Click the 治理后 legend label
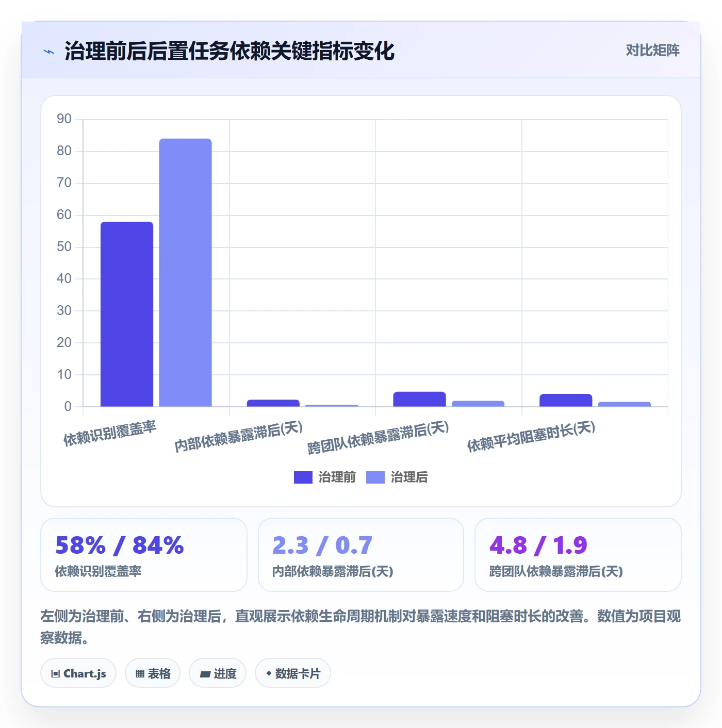This screenshot has height=728, width=722. pyautogui.click(x=409, y=477)
